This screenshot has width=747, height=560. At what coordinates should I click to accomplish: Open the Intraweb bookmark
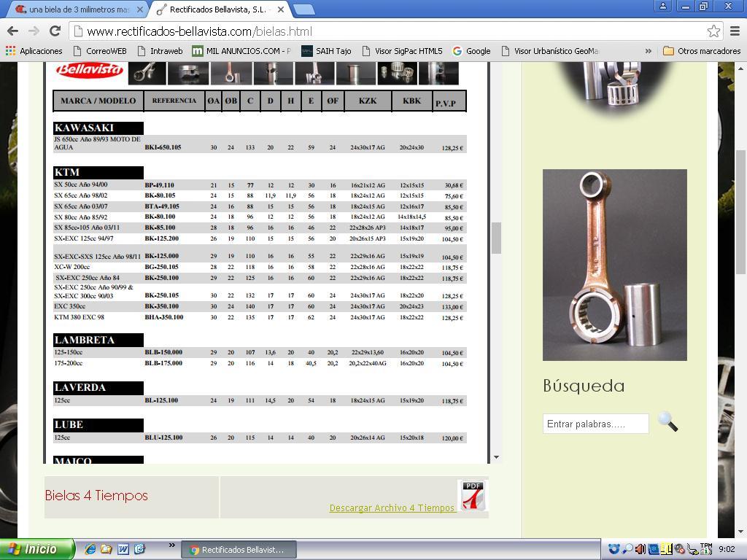tap(160, 51)
